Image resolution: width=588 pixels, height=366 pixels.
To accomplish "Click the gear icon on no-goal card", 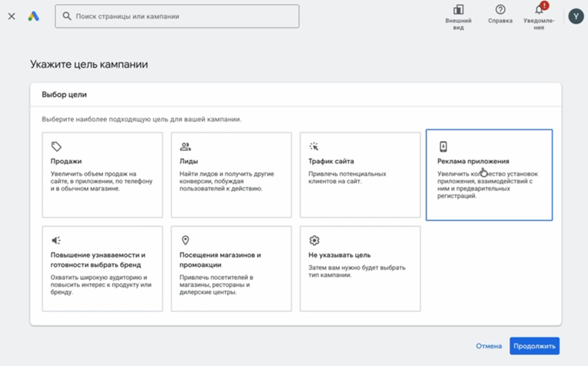I will [x=314, y=240].
